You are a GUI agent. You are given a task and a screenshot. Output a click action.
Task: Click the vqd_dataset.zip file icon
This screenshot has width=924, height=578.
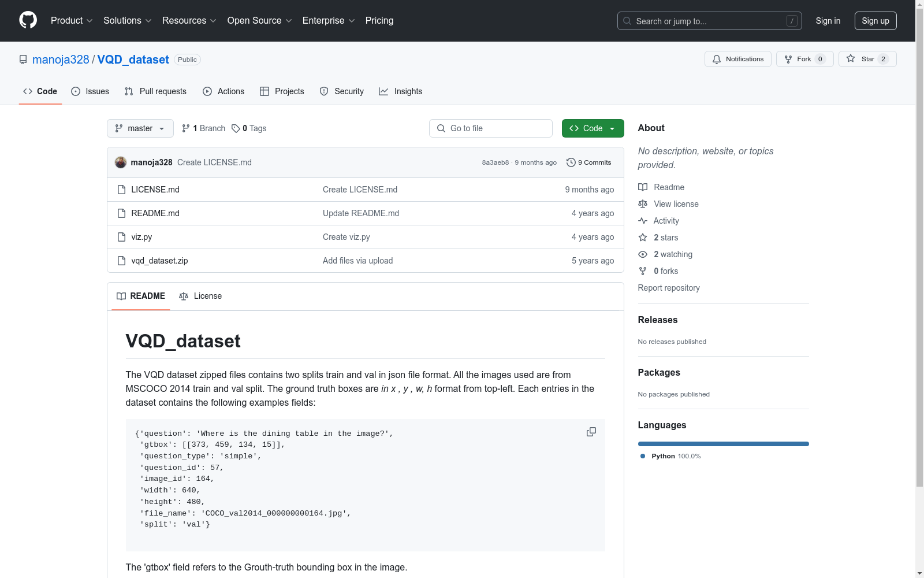[121, 261]
